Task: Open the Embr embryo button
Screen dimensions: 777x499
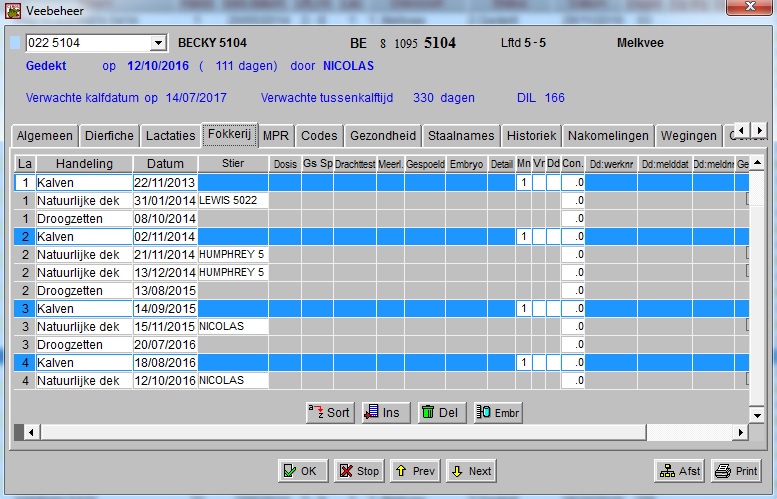Action: [498, 412]
